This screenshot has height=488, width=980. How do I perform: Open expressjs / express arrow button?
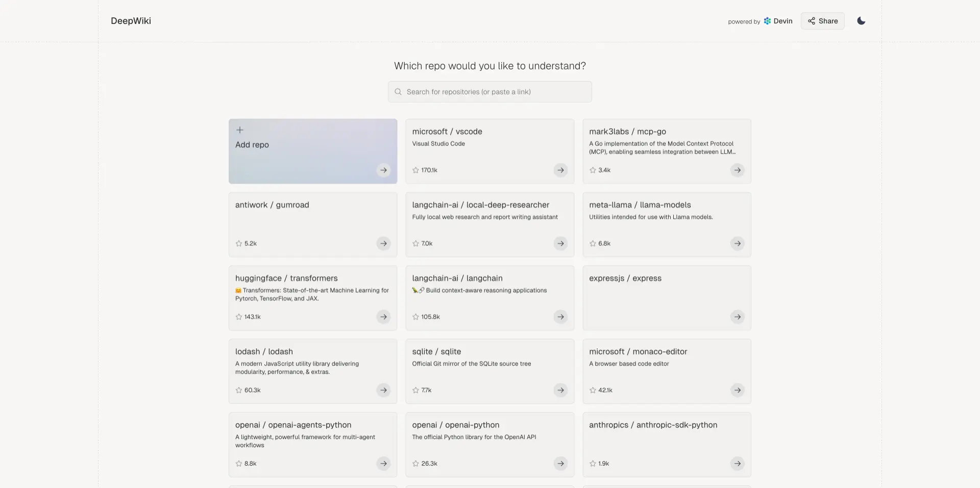point(737,317)
